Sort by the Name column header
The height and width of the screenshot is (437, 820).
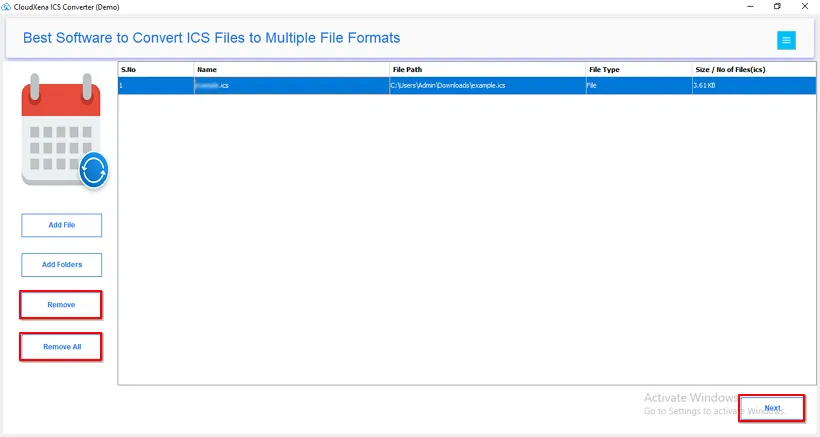point(292,70)
